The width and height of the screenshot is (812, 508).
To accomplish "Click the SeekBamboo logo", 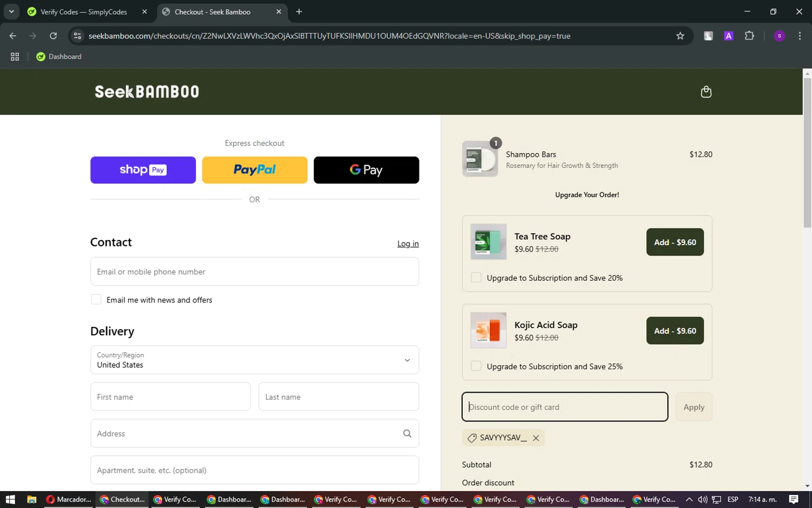I will (x=147, y=92).
